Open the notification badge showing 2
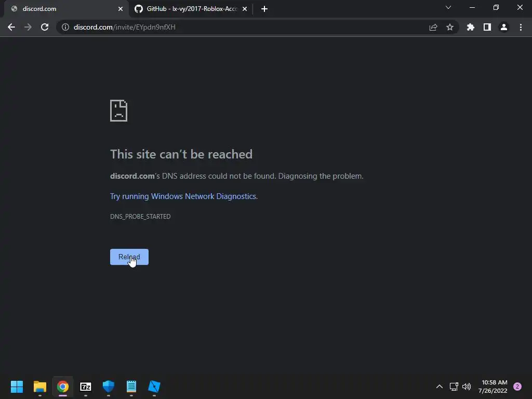 517,387
